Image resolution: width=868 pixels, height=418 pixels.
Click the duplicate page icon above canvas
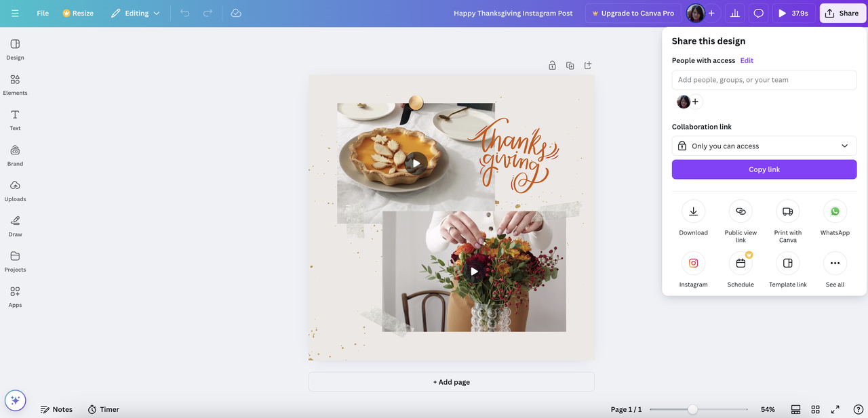[570, 65]
